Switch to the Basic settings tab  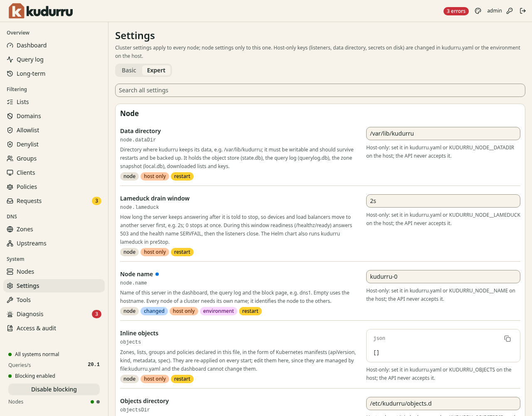pyautogui.click(x=129, y=70)
